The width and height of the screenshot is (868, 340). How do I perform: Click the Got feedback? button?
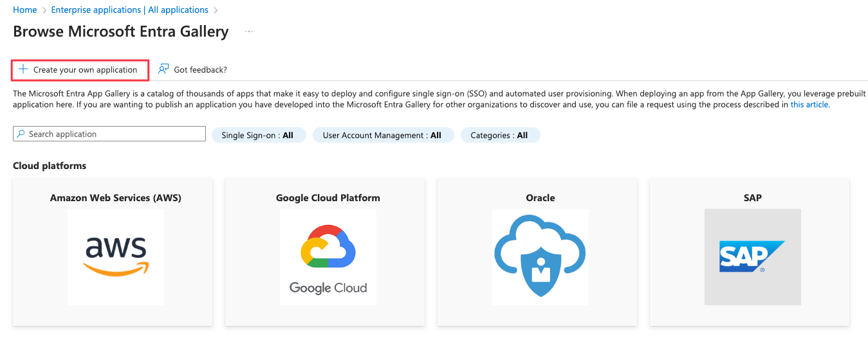[200, 69]
